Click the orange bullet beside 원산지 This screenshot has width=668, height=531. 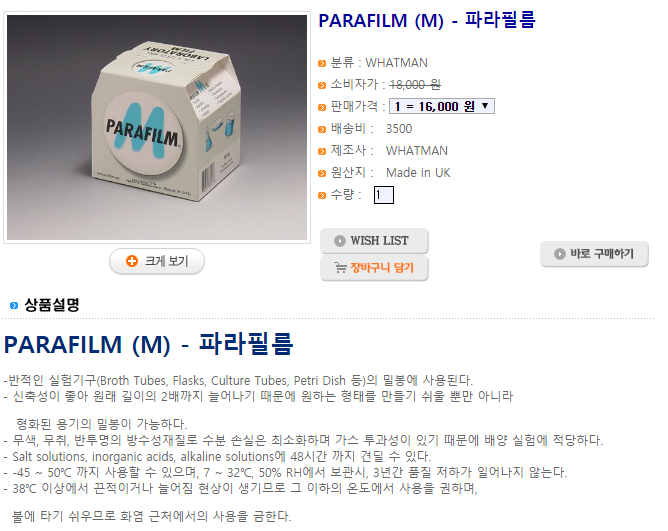[x=322, y=173]
